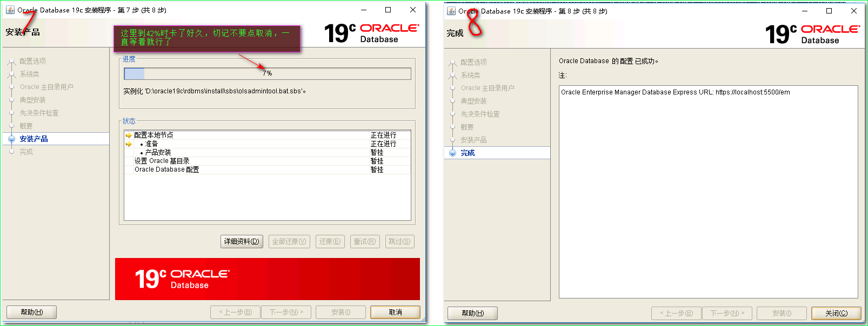Screen dimensions: 868x326
Task: Click the red 19c Oracle Database banner
Action: coord(268,279)
